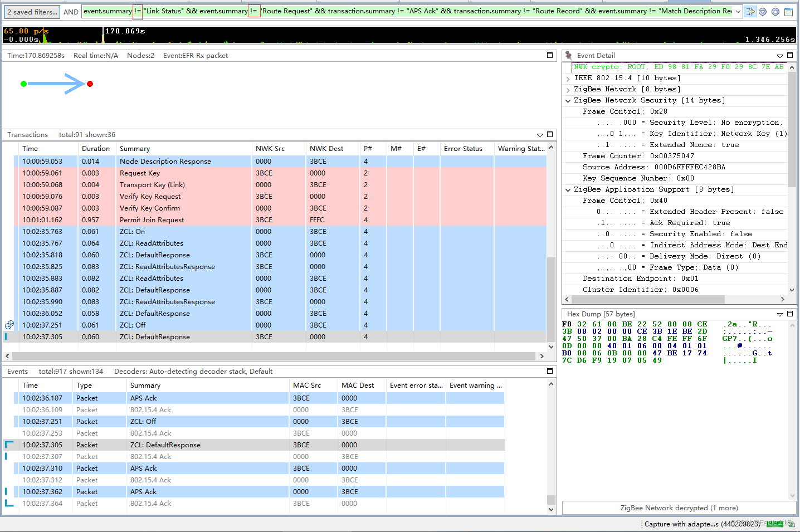Open the Transactions panel view menu arrow

[539, 135]
